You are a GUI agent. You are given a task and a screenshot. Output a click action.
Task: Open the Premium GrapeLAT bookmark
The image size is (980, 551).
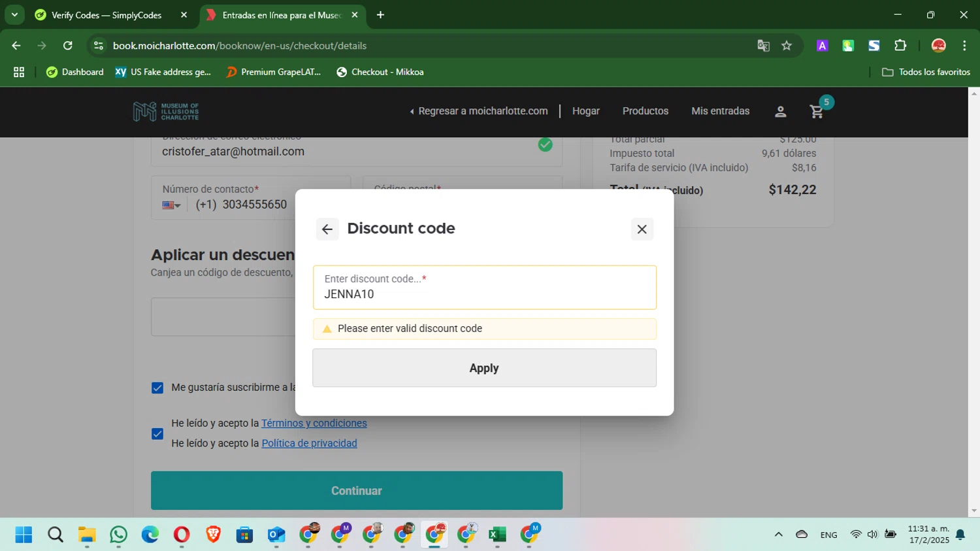coord(274,73)
